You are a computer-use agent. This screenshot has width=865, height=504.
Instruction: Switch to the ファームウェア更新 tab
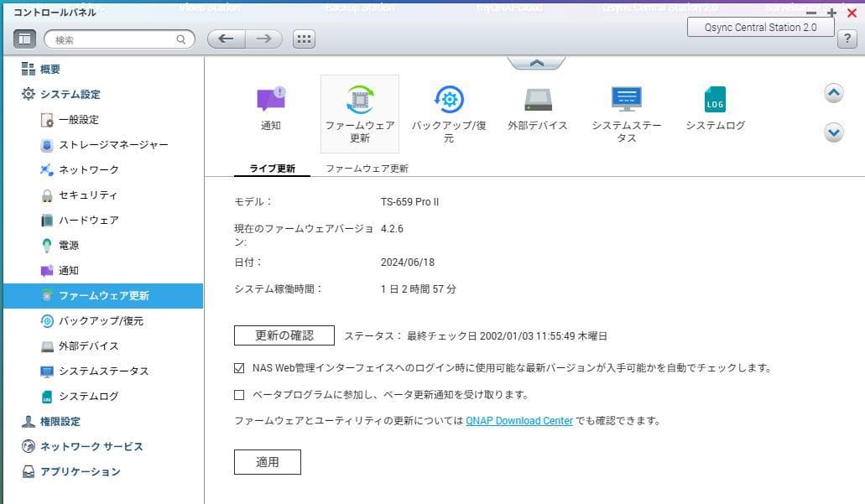[367, 169]
